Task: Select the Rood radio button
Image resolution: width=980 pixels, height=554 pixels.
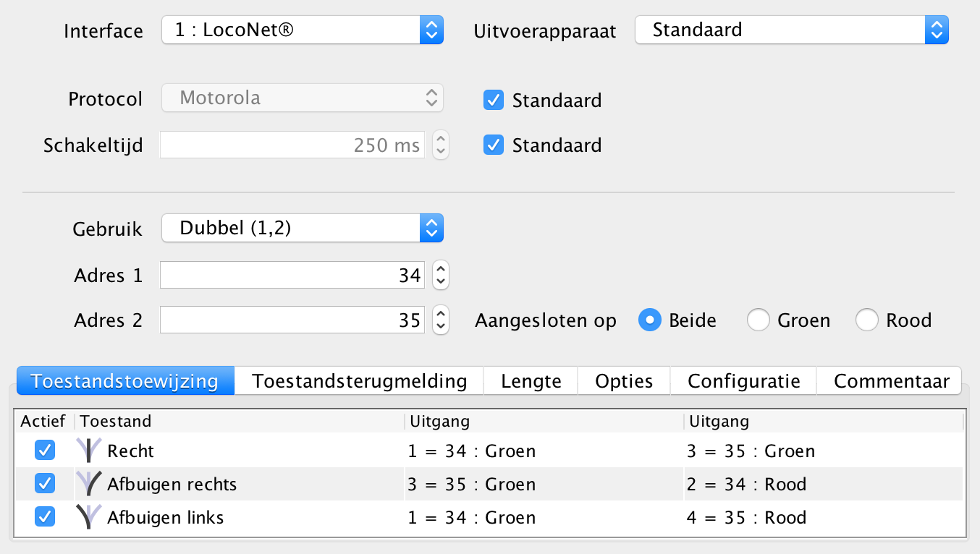Action: coord(867,320)
